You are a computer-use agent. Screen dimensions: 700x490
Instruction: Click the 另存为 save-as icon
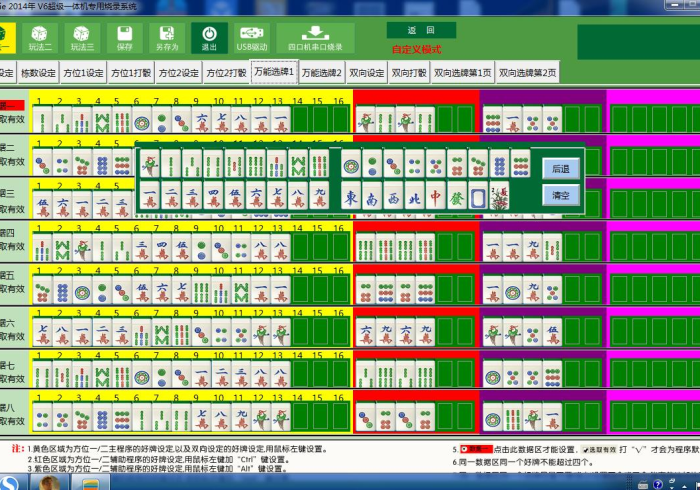(x=166, y=39)
